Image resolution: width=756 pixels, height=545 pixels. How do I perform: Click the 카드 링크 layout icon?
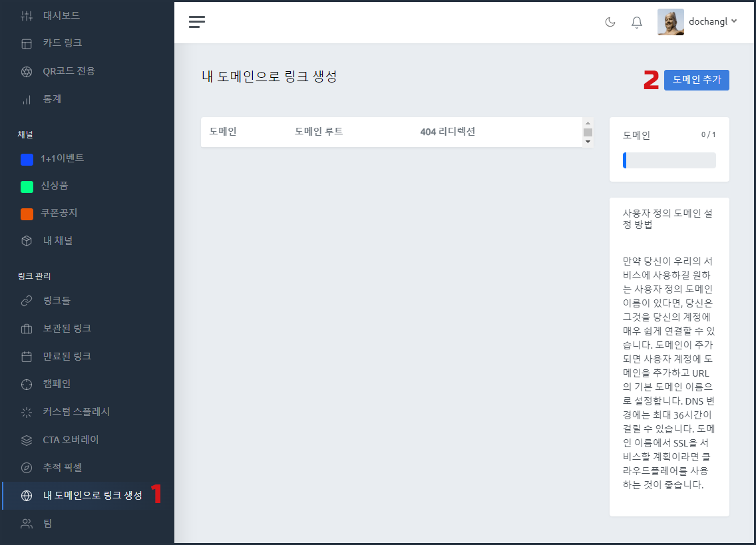click(27, 44)
